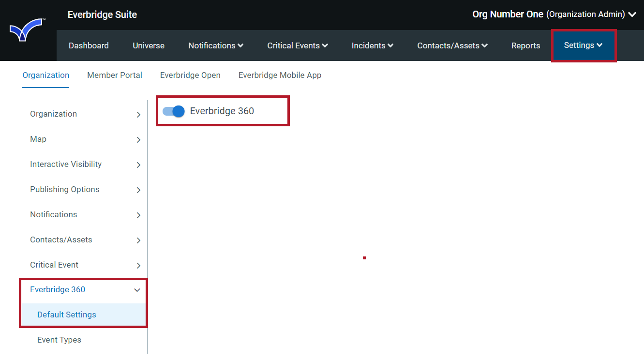The image size is (644, 360).
Task: Open Default Settings under Everbridge 360
Action: [x=66, y=315]
